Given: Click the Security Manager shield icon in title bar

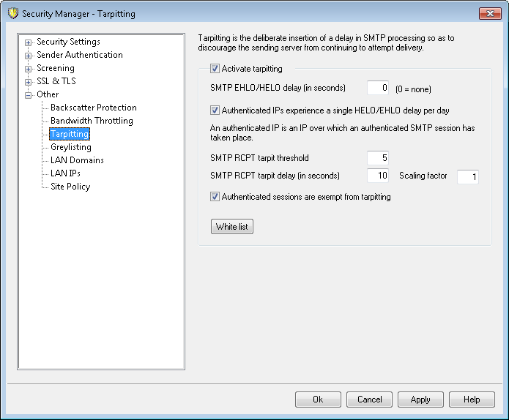Looking at the screenshot, I should click(12, 14).
